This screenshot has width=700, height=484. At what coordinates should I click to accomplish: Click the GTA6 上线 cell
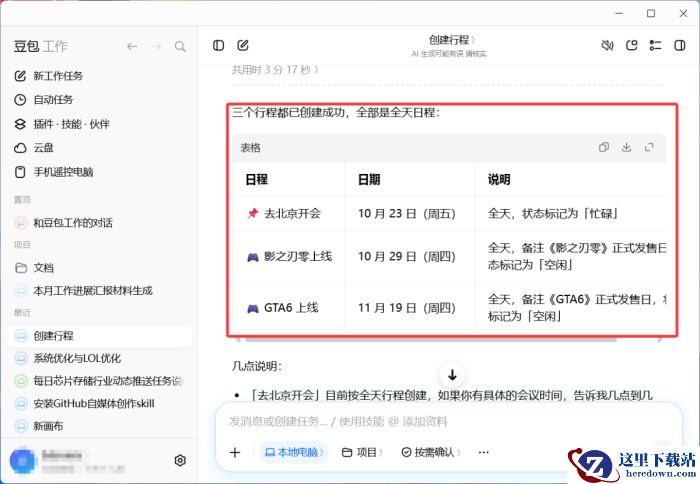[288, 308]
